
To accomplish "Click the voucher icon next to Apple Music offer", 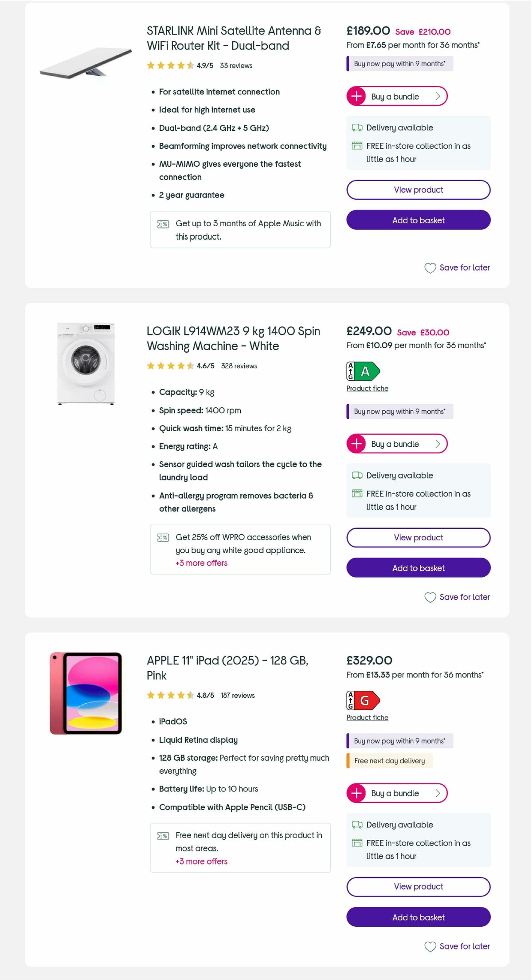I will tap(163, 224).
